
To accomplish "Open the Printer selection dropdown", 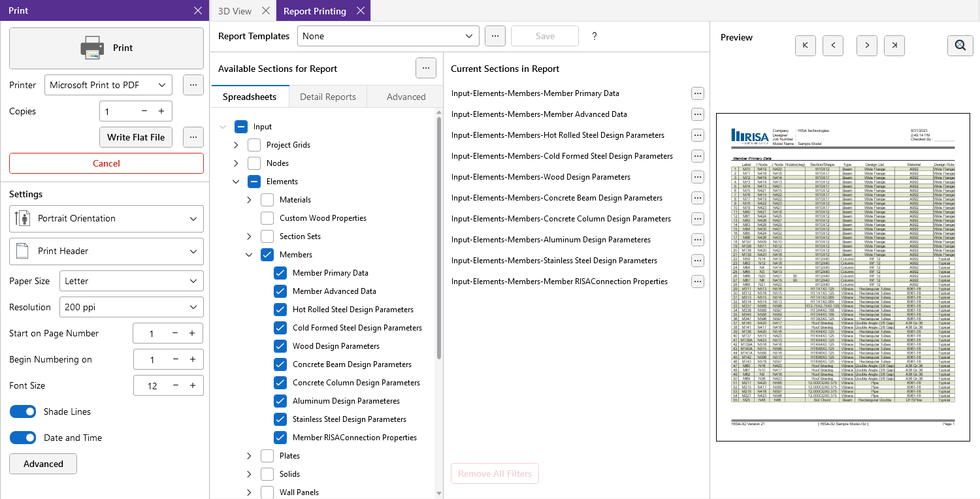I will click(x=108, y=85).
